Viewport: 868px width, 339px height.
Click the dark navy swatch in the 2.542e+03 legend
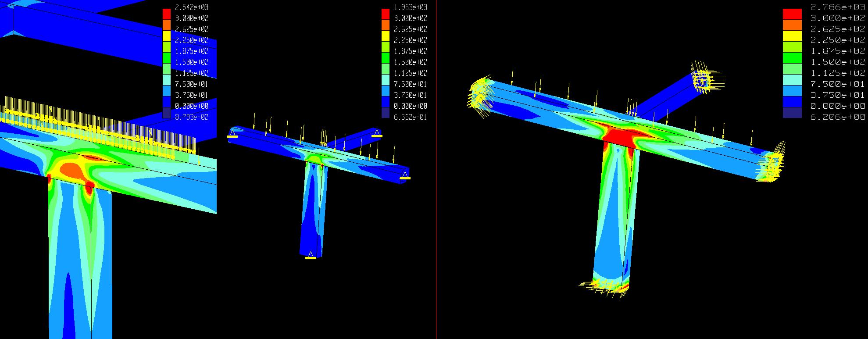pos(167,113)
